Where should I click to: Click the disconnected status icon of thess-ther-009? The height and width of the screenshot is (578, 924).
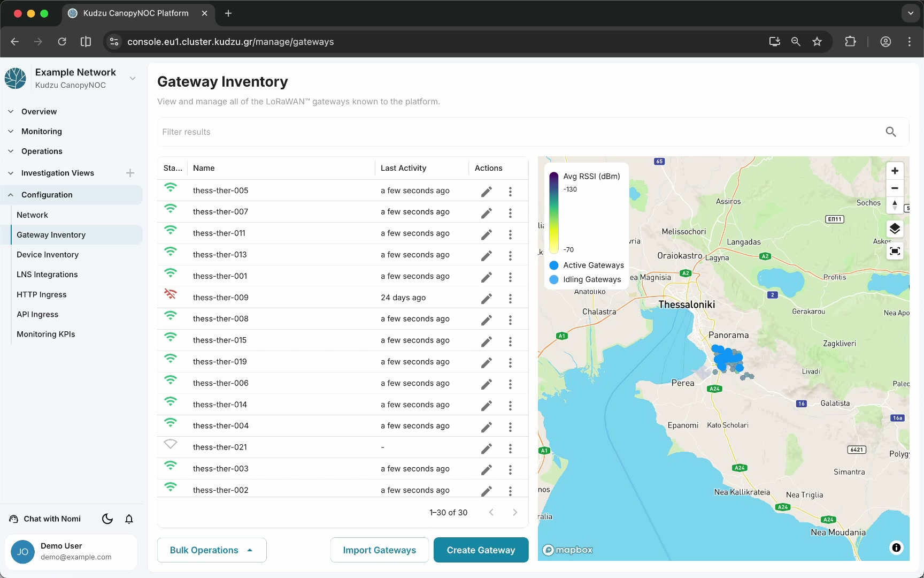(171, 294)
